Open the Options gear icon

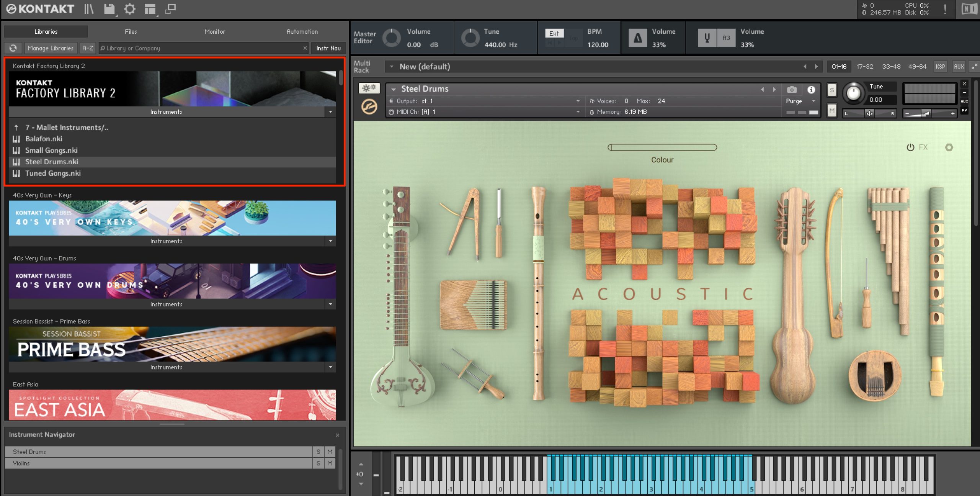click(x=130, y=9)
